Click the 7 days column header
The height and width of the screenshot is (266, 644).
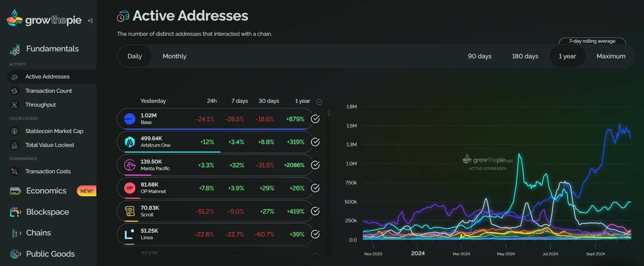coord(240,101)
